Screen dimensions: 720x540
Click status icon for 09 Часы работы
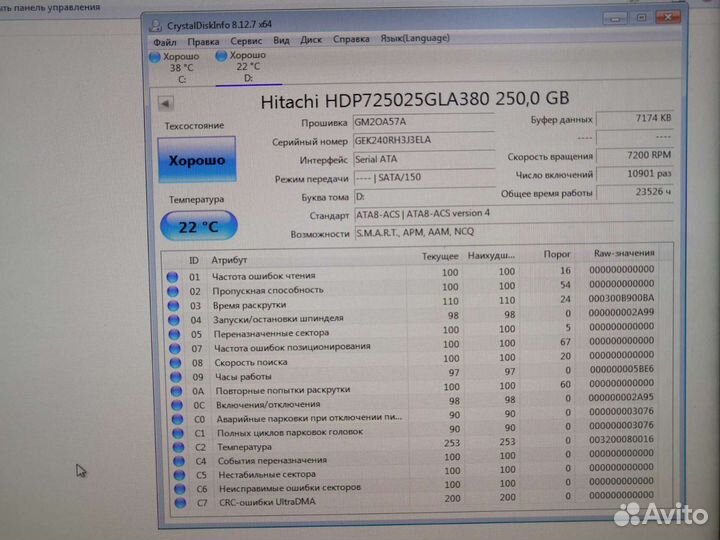click(x=175, y=377)
